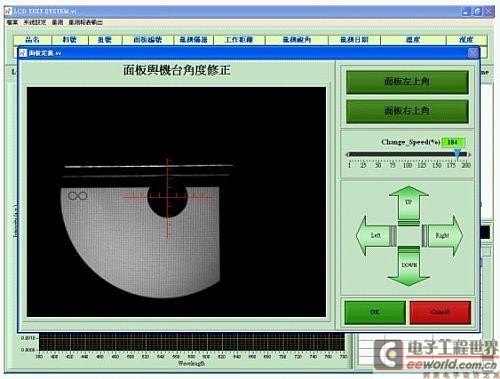Click the Change_Speed slider handle

click(x=458, y=154)
